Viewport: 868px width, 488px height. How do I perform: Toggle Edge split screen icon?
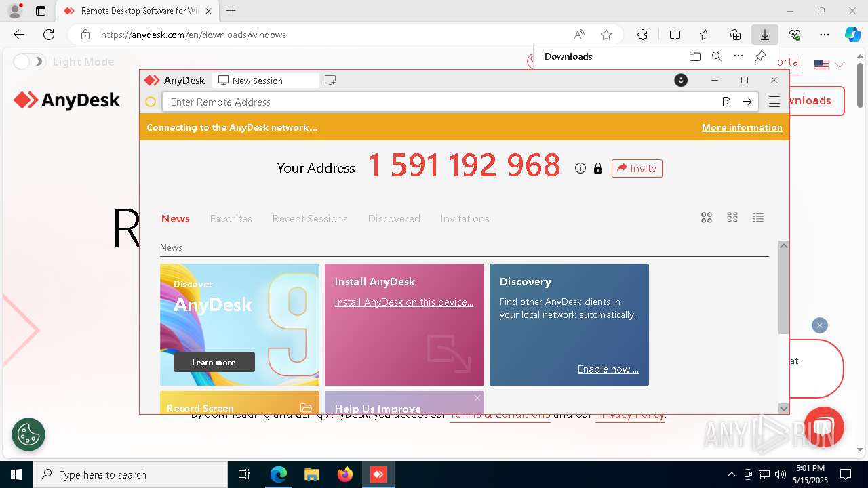tap(675, 35)
